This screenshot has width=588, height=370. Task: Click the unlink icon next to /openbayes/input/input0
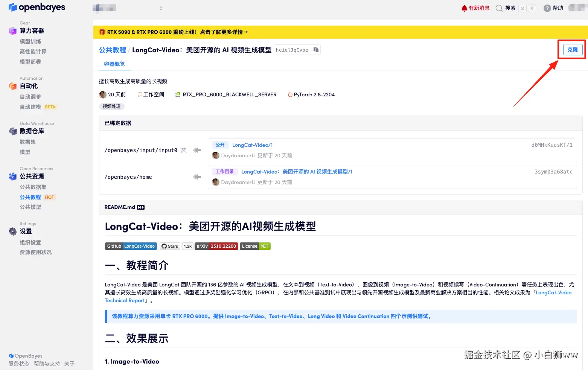pyautogui.click(x=183, y=150)
